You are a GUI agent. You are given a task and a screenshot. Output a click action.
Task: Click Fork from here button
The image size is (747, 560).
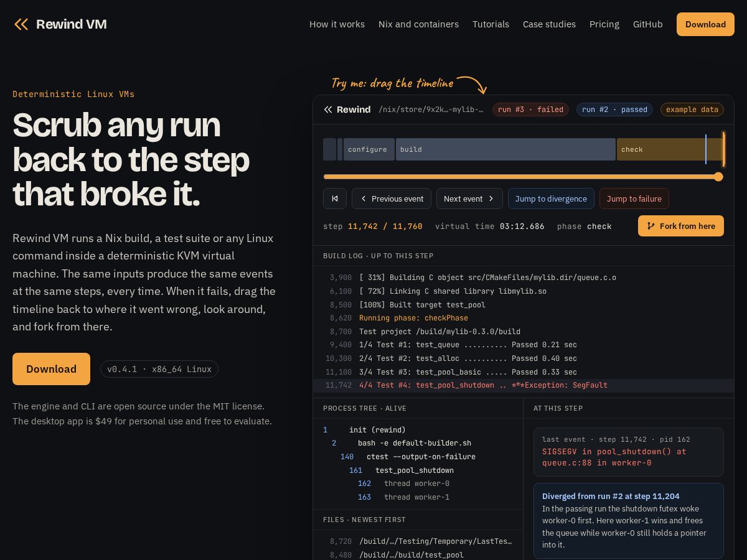tap(681, 226)
